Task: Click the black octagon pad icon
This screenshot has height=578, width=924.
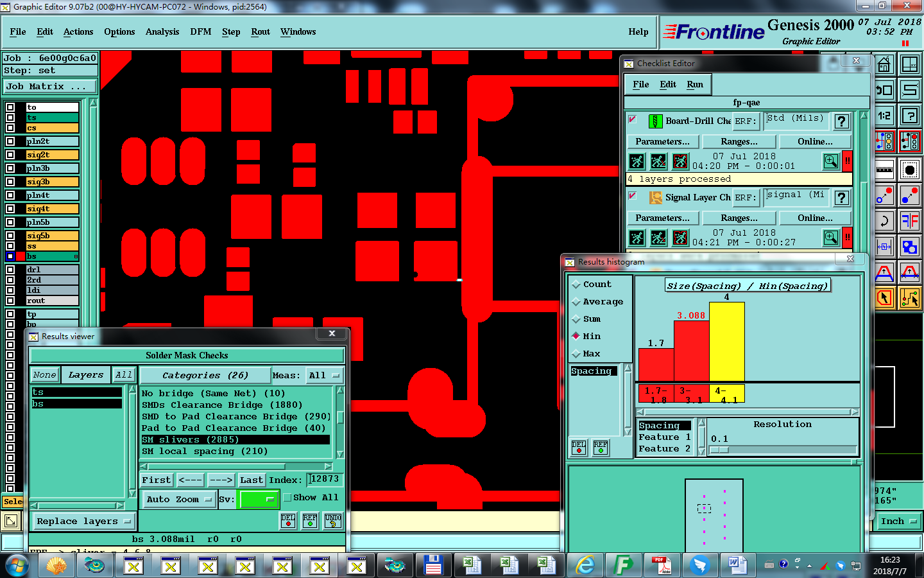Action: point(910,170)
